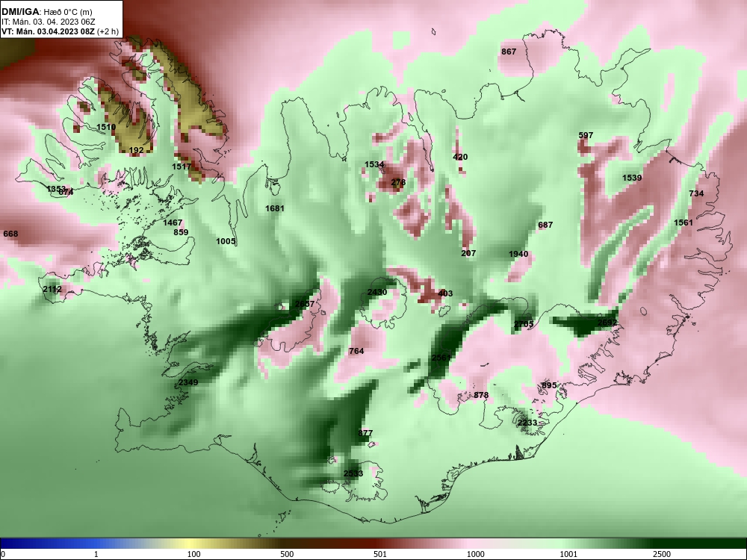Select the 1005 map label
Image resolution: width=747 pixels, height=560 pixels.
tap(226, 241)
